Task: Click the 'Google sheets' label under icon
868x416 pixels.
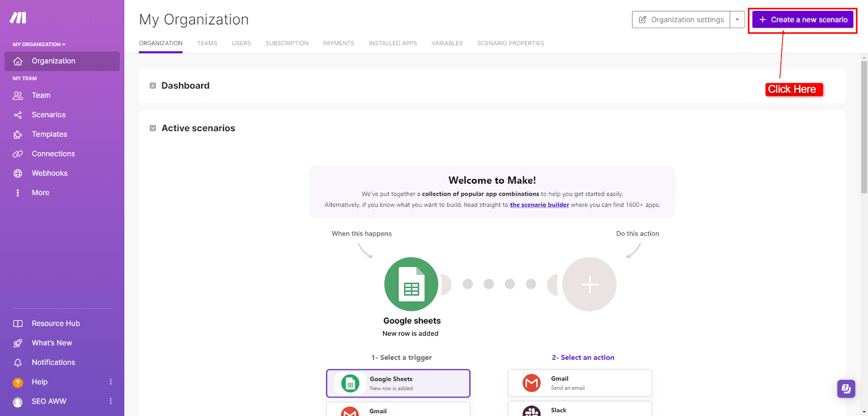Action: point(412,321)
